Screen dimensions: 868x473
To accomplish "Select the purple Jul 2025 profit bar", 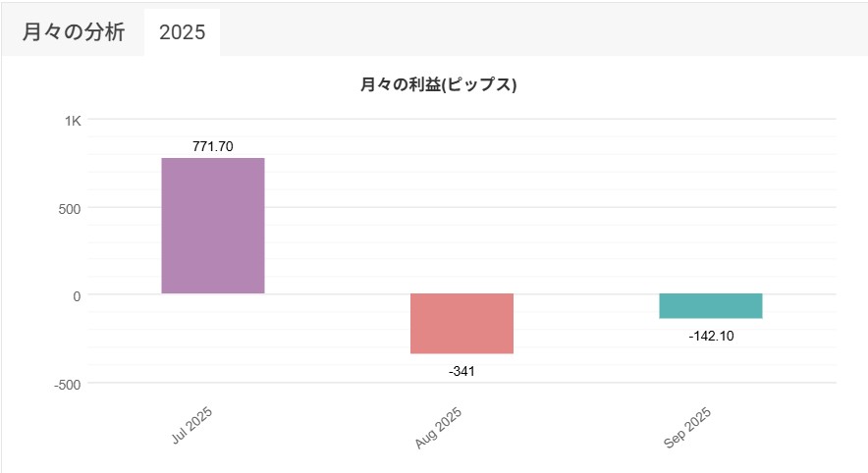I will pyautogui.click(x=213, y=226).
